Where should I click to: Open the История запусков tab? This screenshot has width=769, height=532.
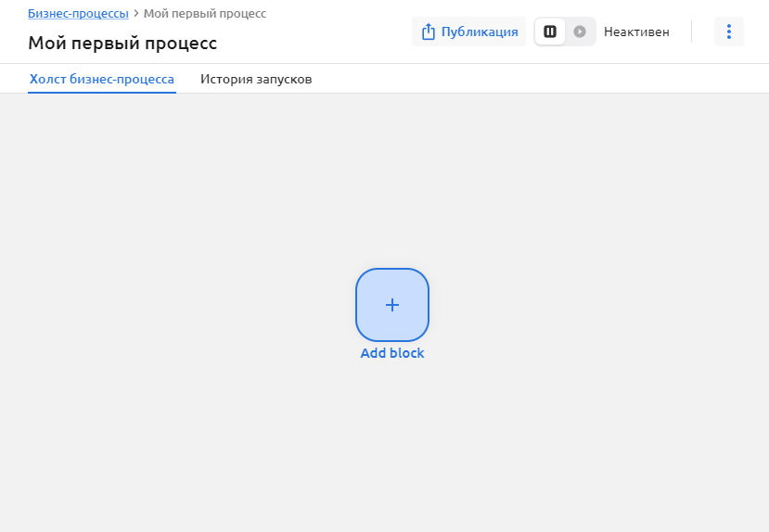point(256,80)
